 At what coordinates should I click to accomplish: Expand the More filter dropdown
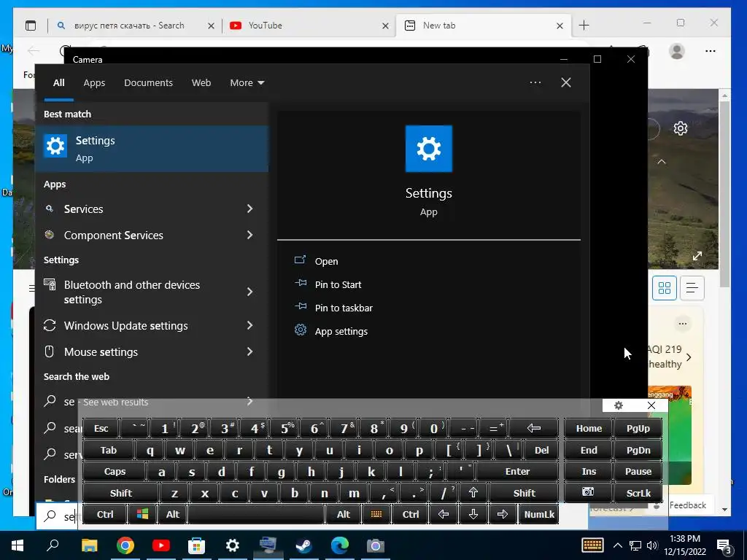point(247,82)
